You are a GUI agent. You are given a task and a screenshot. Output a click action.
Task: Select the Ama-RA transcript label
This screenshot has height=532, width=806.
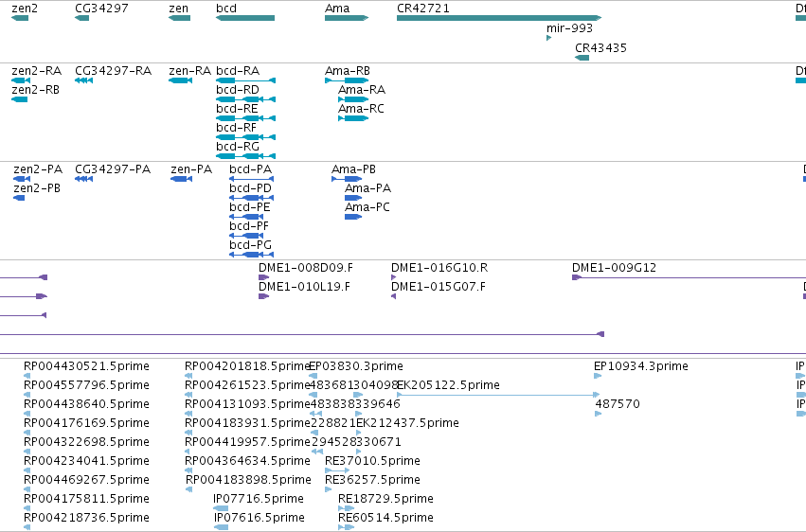pos(362,89)
